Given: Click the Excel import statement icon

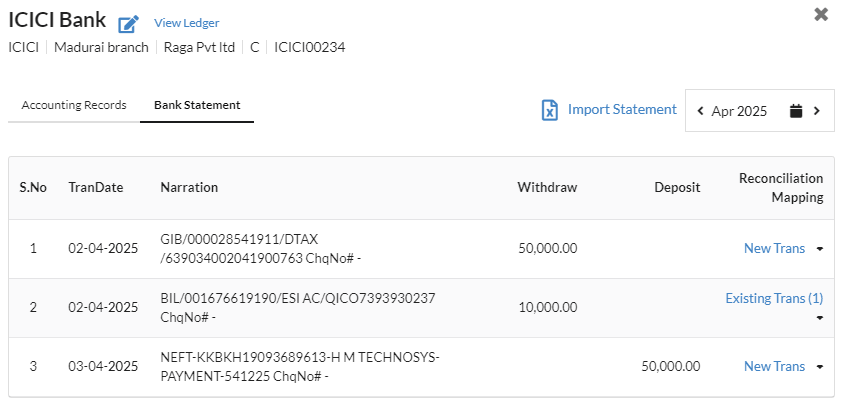Looking at the screenshot, I should click(x=550, y=110).
